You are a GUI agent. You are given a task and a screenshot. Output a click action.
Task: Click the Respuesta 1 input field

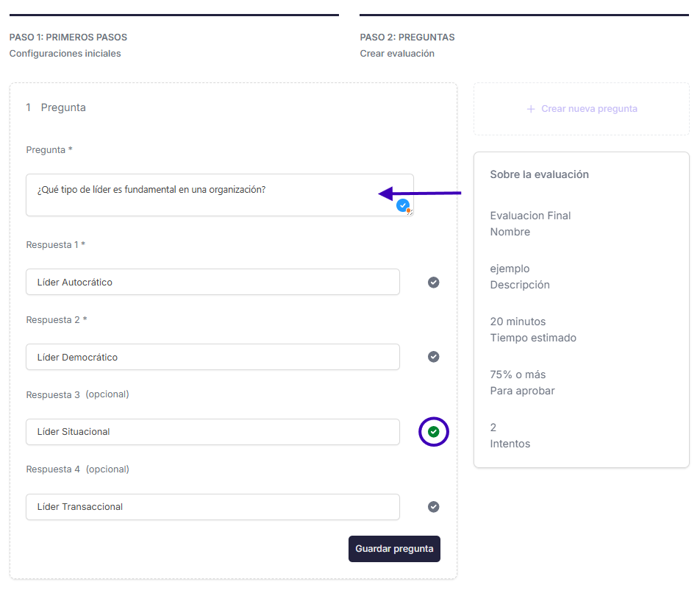[x=213, y=282]
